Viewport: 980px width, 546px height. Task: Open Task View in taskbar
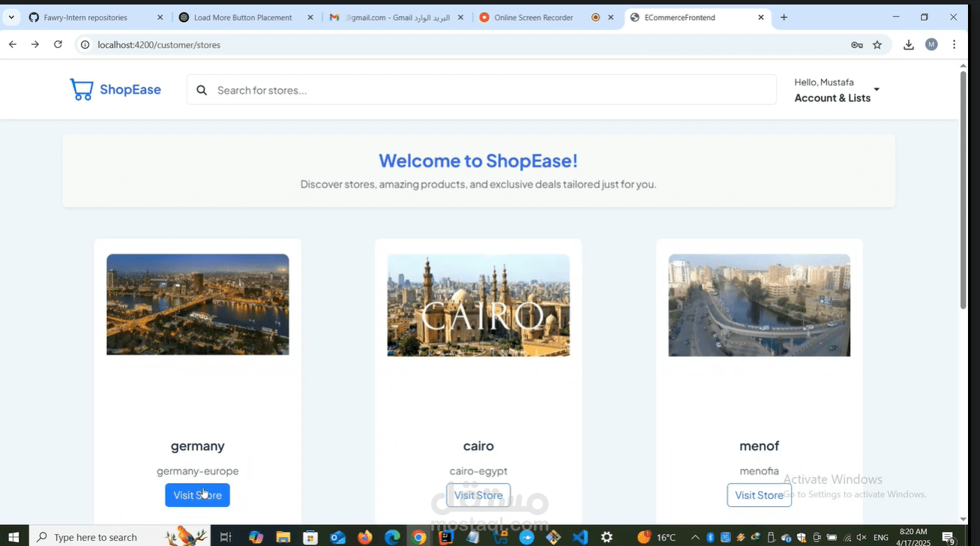[x=226, y=537]
